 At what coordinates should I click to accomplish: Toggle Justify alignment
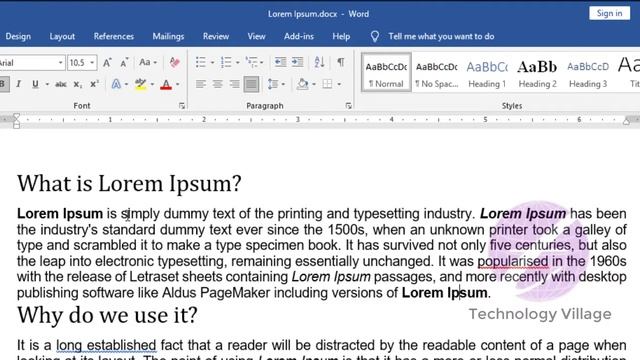pos(251,84)
